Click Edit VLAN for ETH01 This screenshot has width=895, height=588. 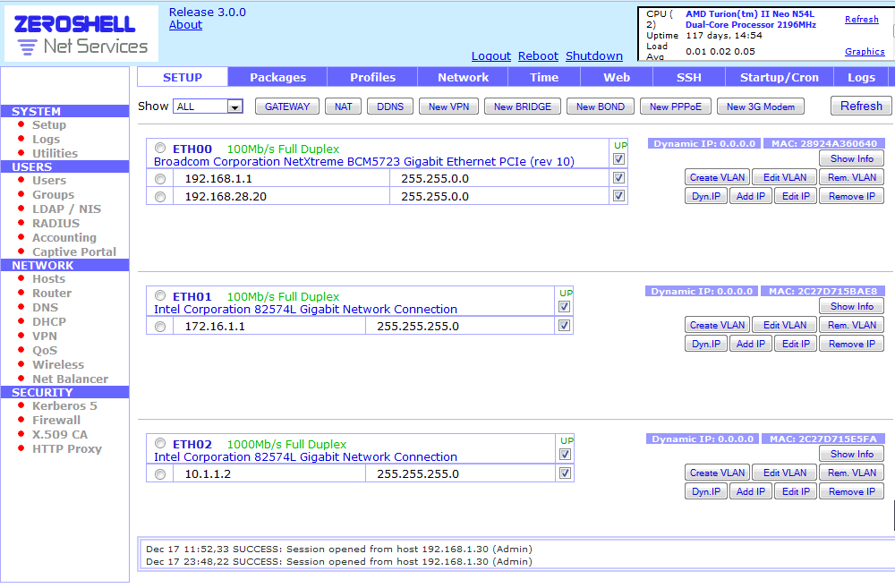785,325
